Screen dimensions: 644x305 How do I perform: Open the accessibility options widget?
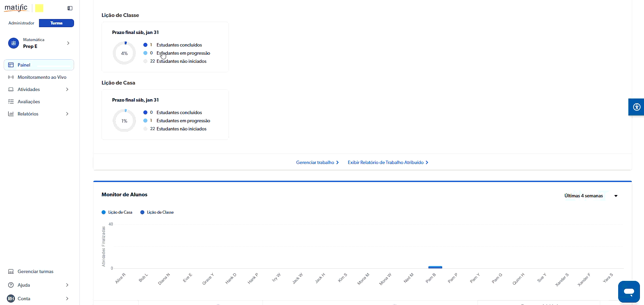tap(637, 107)
